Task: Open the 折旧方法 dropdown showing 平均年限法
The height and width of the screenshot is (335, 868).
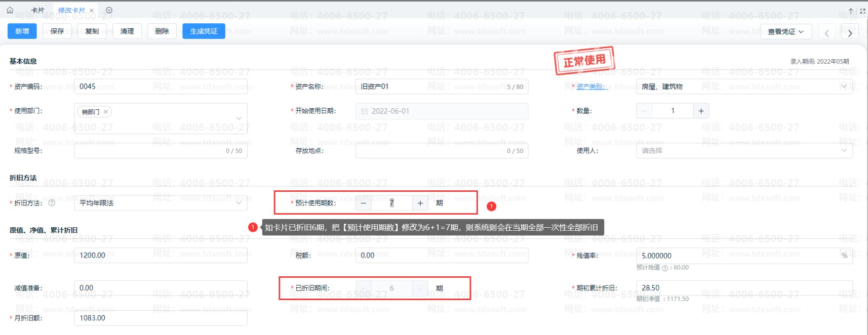Action: click(239, 203)
